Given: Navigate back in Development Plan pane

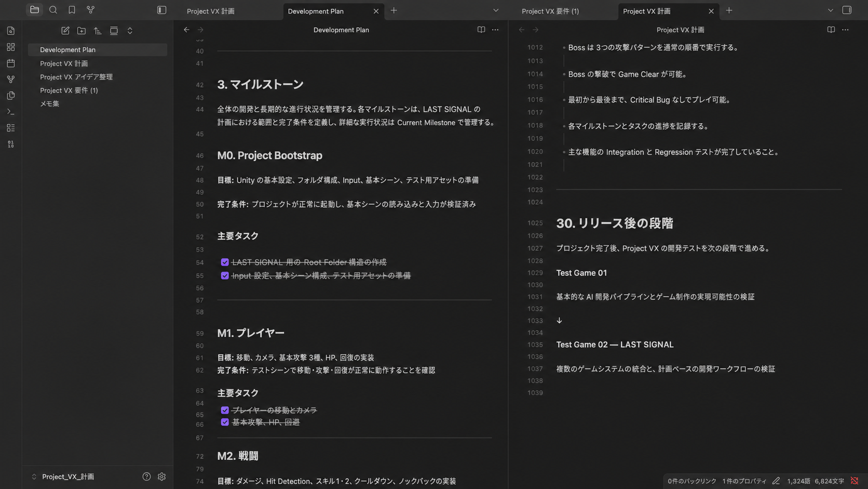Looking at the screenshot, I should coord(186,30).
